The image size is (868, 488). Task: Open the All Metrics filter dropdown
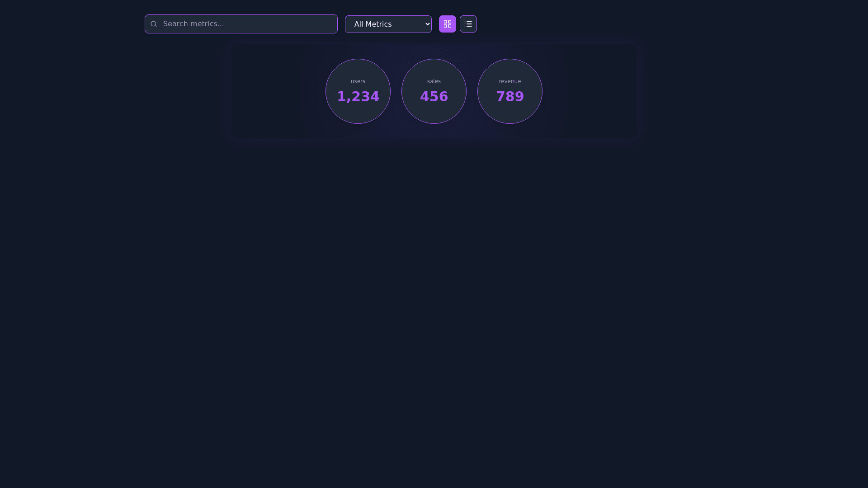pos(388,24)
